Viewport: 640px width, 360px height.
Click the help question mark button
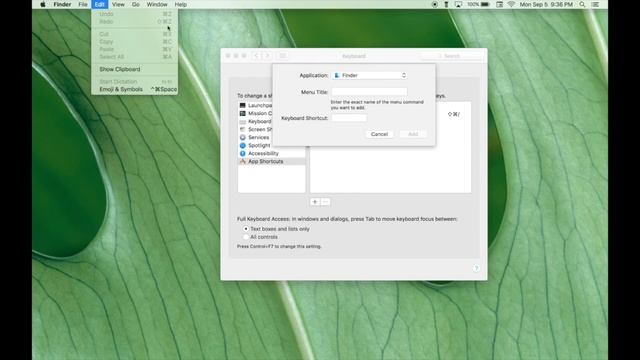coord(476,268)
